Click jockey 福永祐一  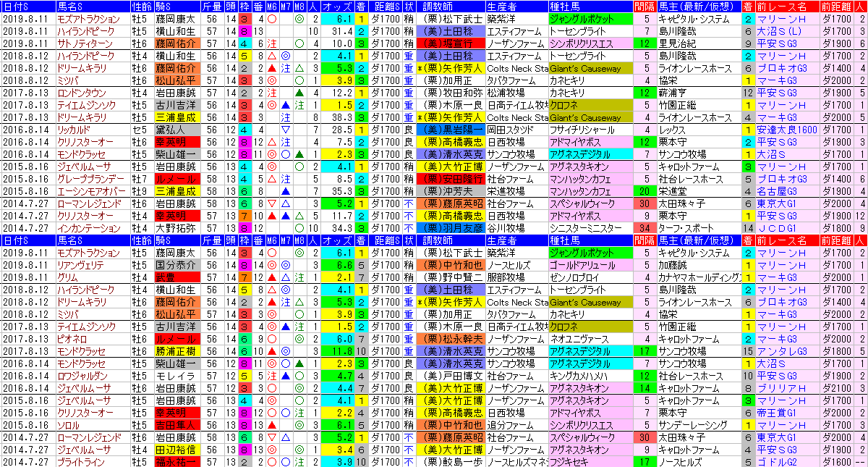tap(176, 462)
